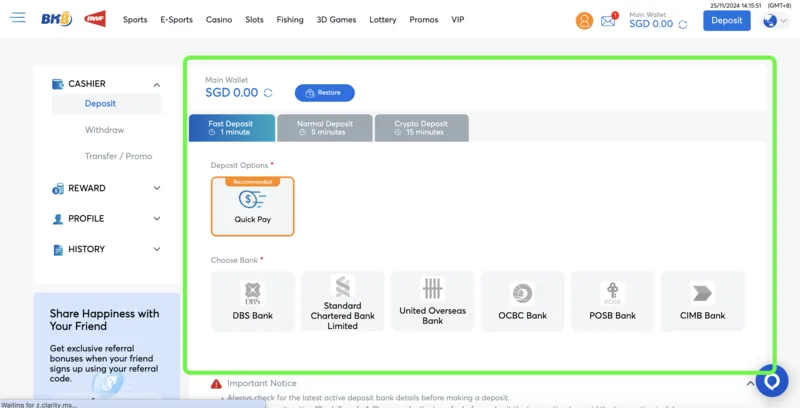
Task: Refresh the header wallet balance
Action: [x=683, y=24]
